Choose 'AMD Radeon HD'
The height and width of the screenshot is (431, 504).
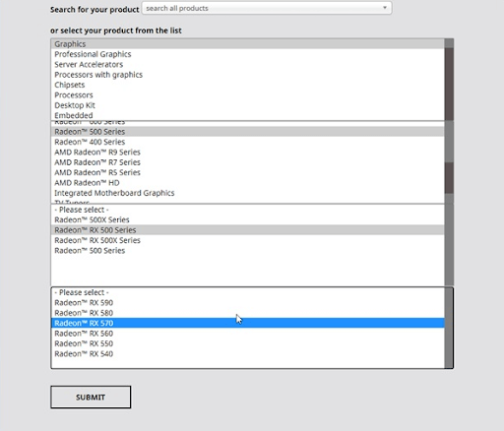point(248,182)
